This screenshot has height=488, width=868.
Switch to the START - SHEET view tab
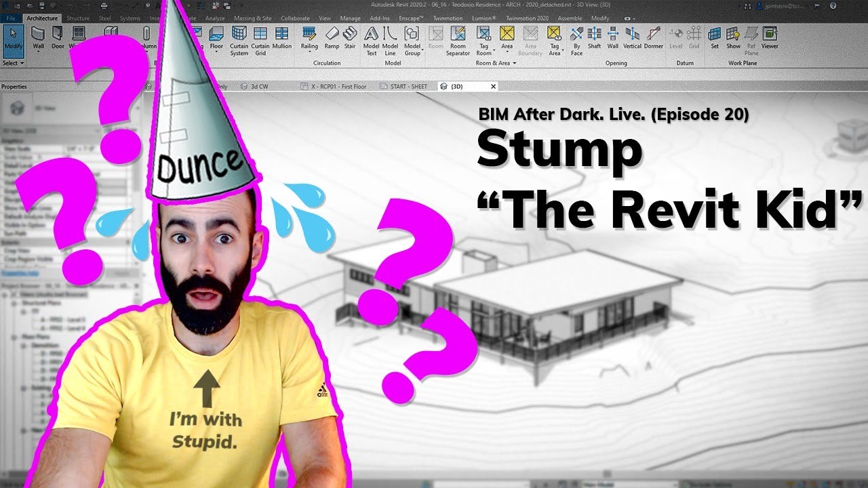click(x=404, y=87)
